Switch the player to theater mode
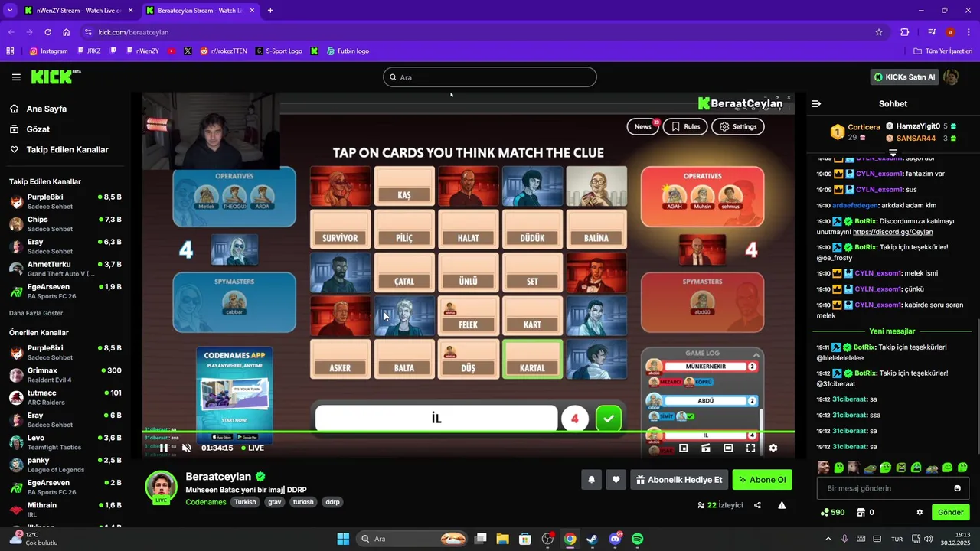980x551 pixels. click(728, 448)
